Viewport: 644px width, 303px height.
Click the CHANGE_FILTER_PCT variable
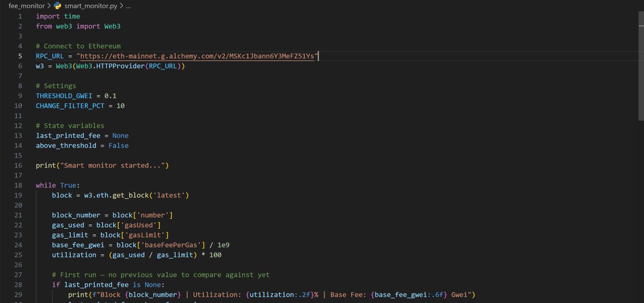coord(70,106)
